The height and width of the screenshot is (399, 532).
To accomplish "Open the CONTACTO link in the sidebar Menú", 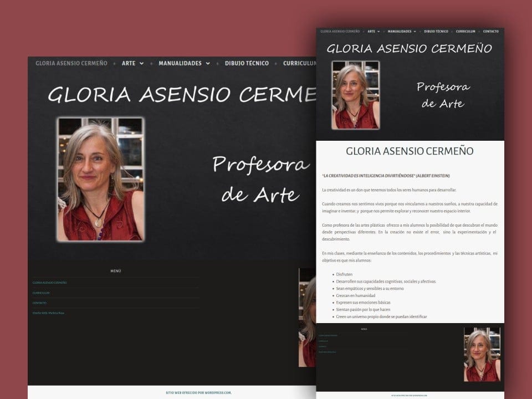I will pyautogui.click(x=39, y=303).
